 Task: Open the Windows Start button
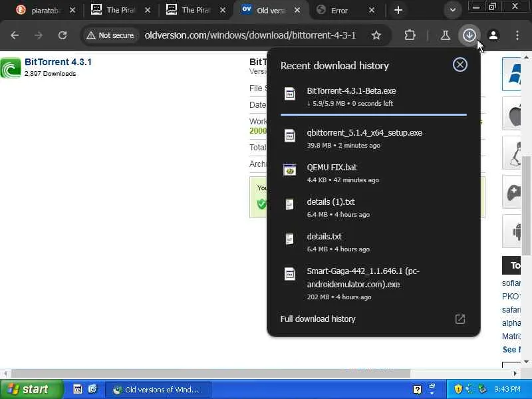pyautogui.click(x=31, y=389)
